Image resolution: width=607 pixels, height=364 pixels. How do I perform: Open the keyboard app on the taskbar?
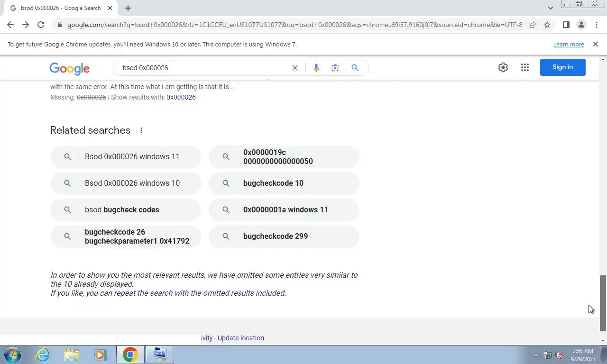click(x=159, y=355)
